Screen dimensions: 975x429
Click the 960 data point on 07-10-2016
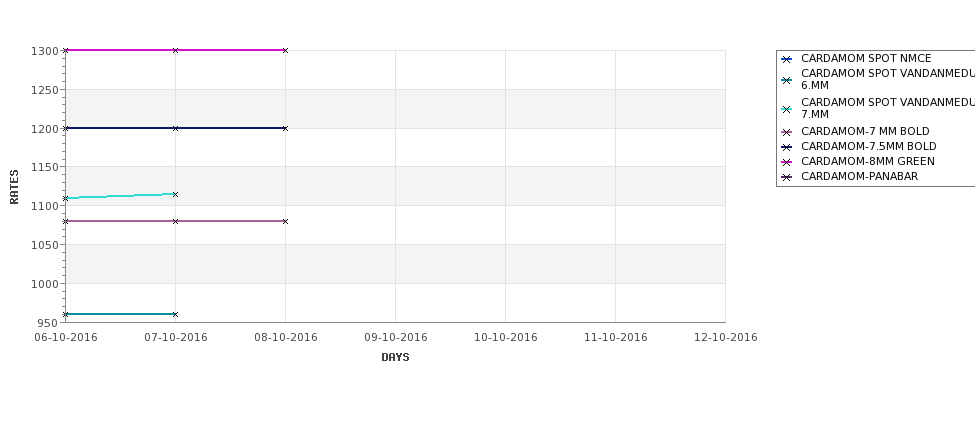[x=175, y=314]
